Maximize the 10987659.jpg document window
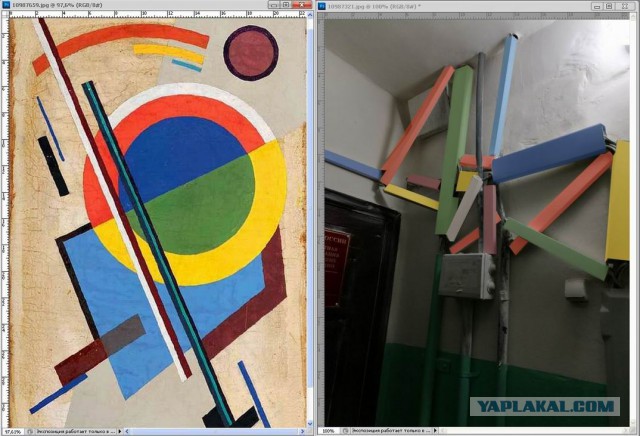 (286, 5)
